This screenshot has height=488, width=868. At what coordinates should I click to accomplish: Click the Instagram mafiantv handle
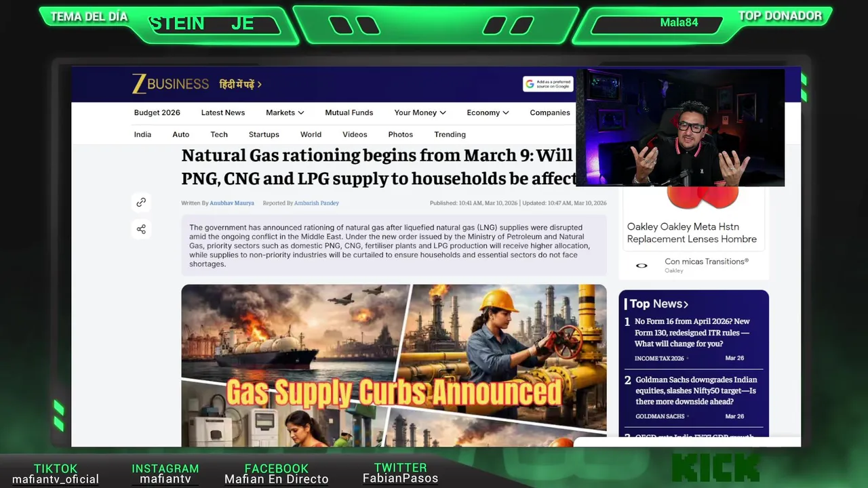pos(165,479)
